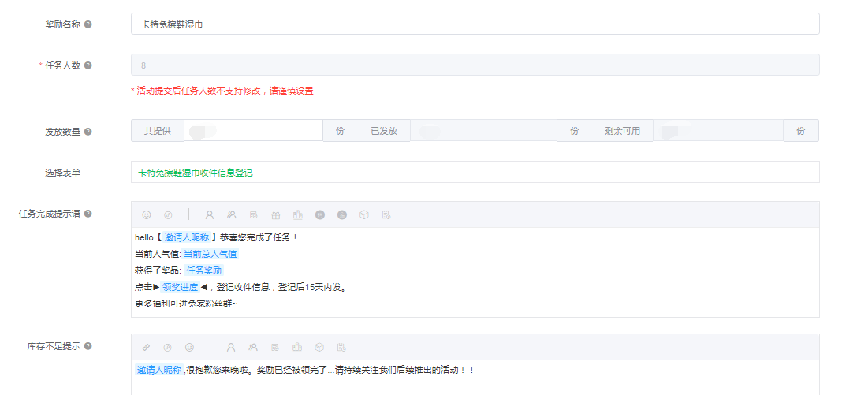Click the 共提供 prefix label
Image resolution: width=868 pixels, height=395 pixels.
pos(158,131)
